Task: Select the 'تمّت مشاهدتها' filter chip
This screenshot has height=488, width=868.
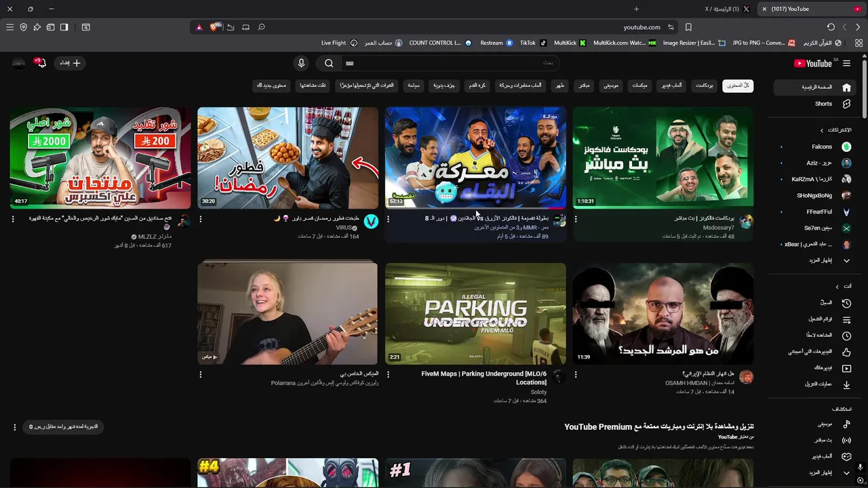Action: pos(313,85)
